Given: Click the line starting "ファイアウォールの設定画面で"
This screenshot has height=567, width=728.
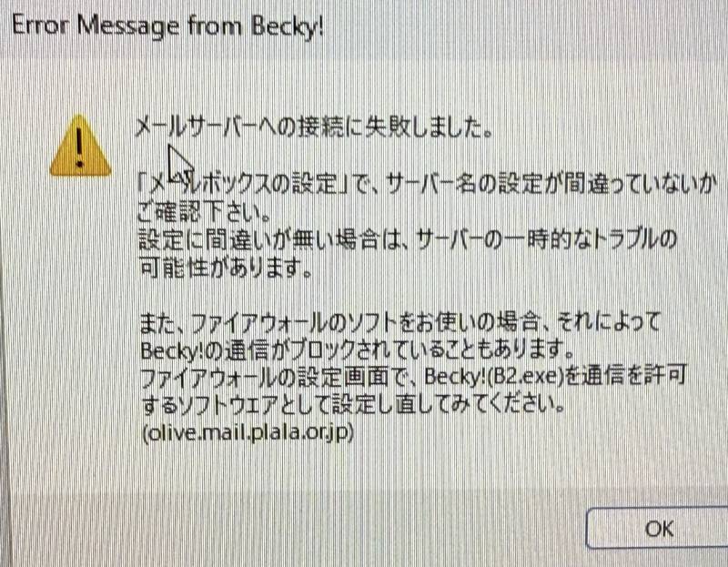Looking at the screenshot, I should pos(412,377).
